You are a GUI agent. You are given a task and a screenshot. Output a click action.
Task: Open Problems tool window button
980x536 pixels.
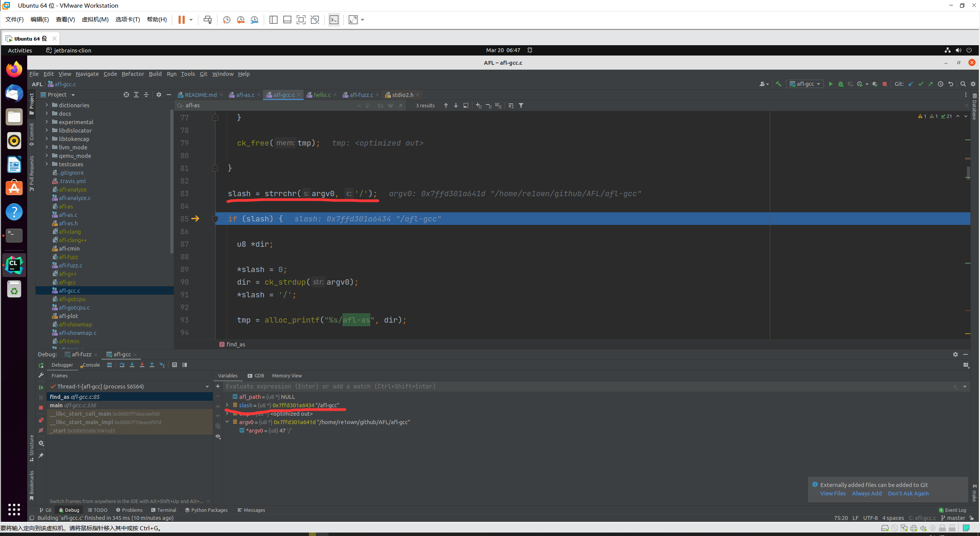tap(129, 510)
